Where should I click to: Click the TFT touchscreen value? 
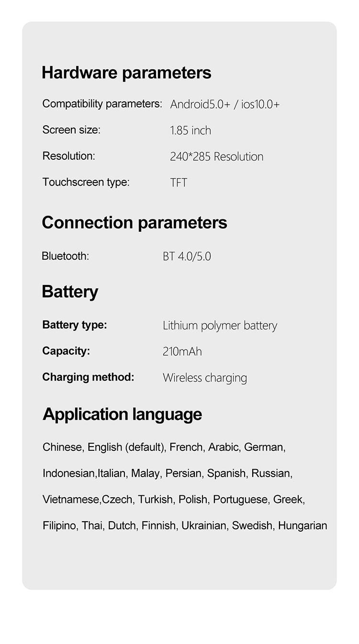click(x=179, y=183)
